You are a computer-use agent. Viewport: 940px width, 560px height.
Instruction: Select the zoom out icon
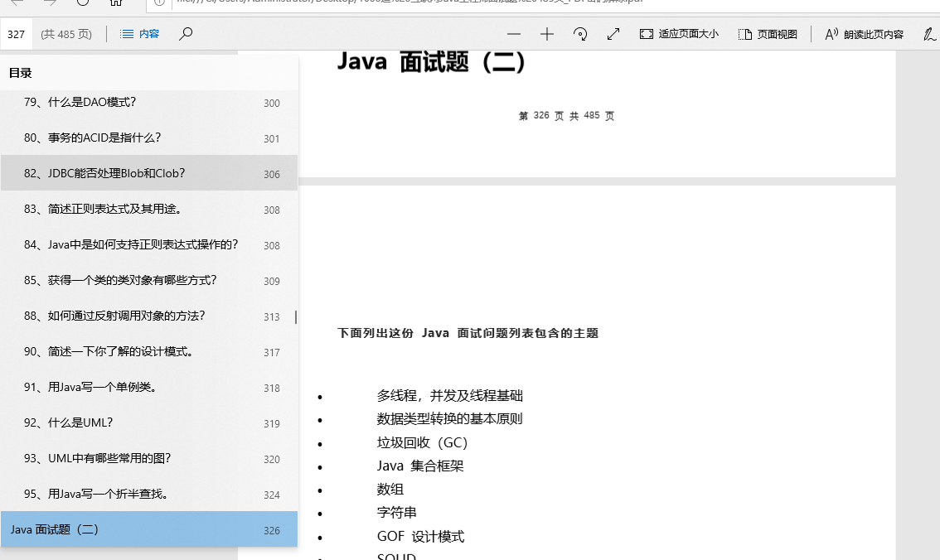514,35
